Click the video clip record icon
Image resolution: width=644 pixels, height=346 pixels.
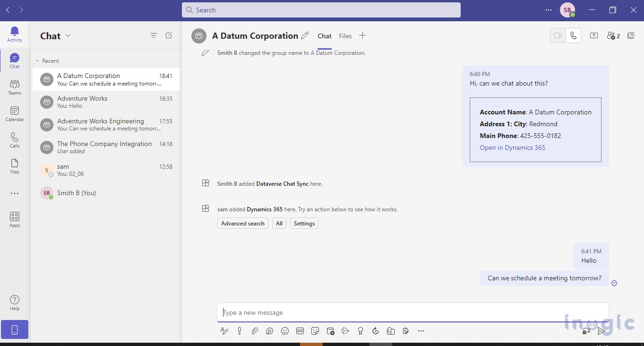[586, 331]
